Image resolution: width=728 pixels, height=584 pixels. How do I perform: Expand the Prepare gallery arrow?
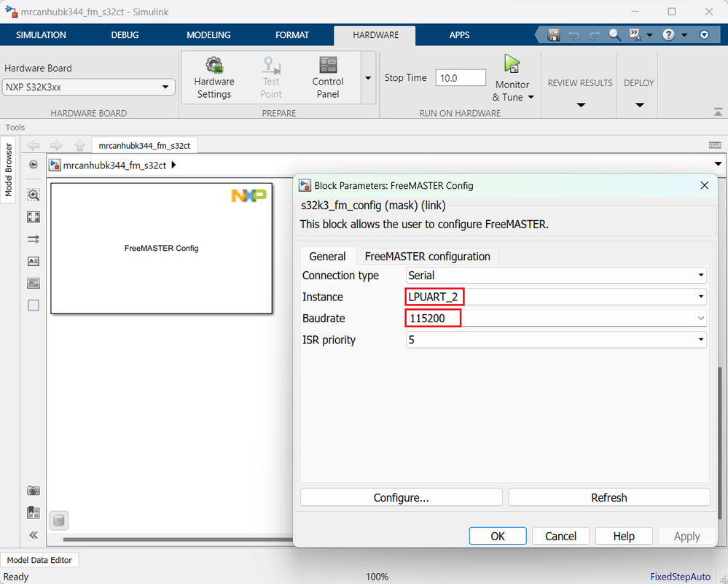coord(368,77)
